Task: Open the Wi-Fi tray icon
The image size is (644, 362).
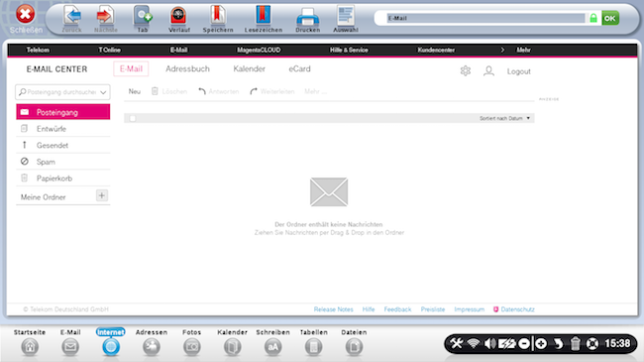Action: [x=474, y=343]
